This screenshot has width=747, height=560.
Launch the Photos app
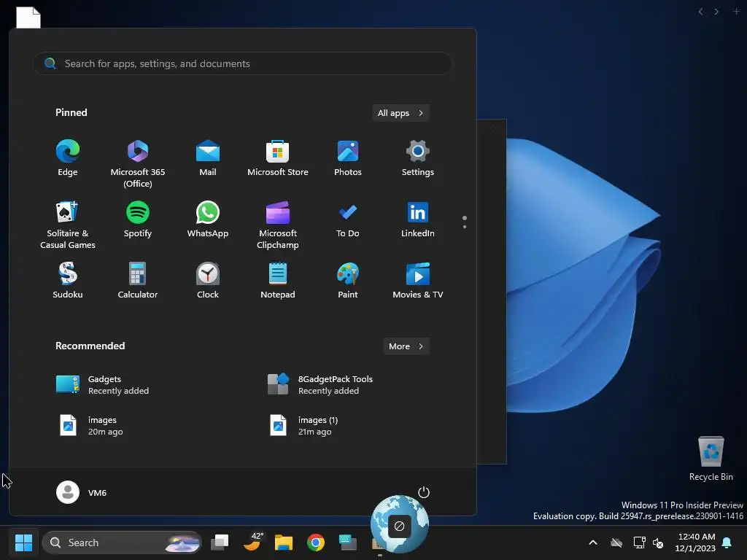[x=348, y=158]
